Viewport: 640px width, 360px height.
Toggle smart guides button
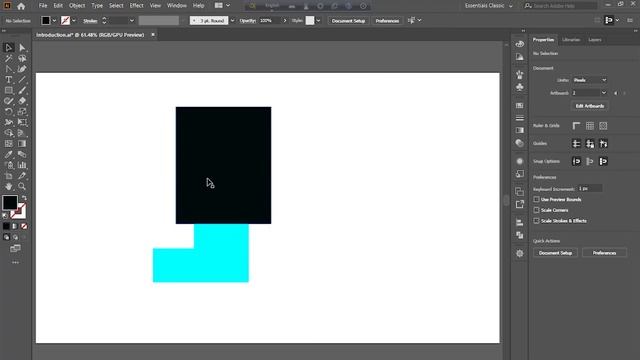(x=603, y=144)
